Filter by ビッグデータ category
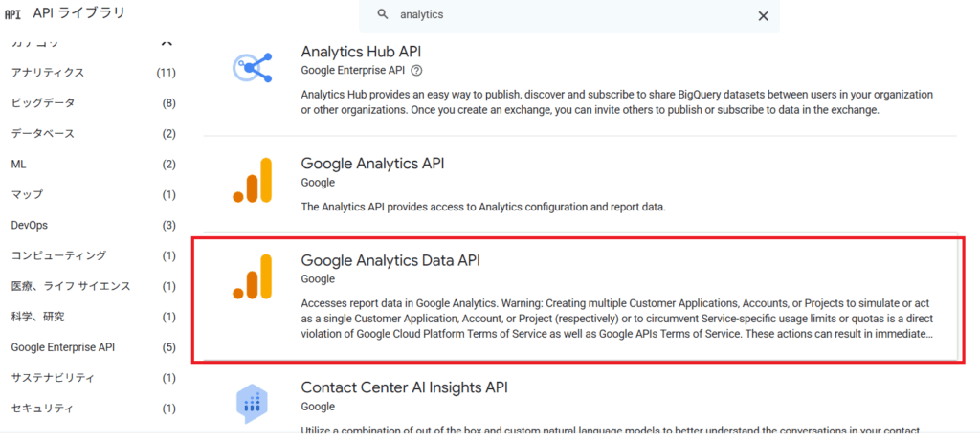The image size is (980, 442). (x=43, y=103)
